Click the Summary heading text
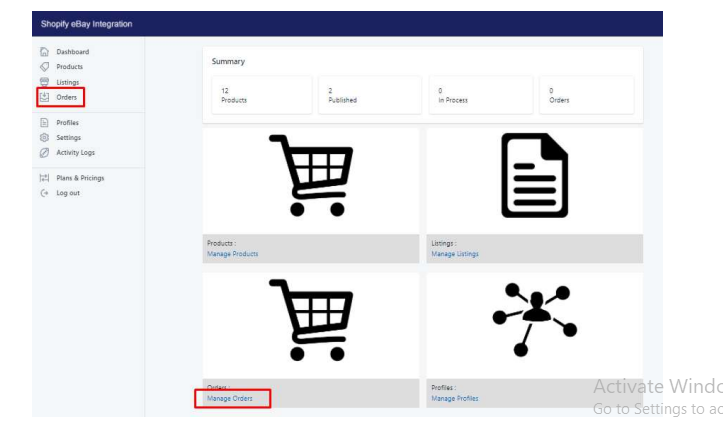 pos(228,61)
